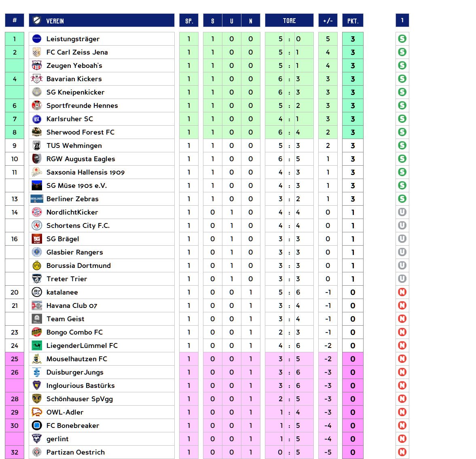Click the FC Carl Zeiss Jena crest
The image size is (476, 459).
tap(37, 53)
